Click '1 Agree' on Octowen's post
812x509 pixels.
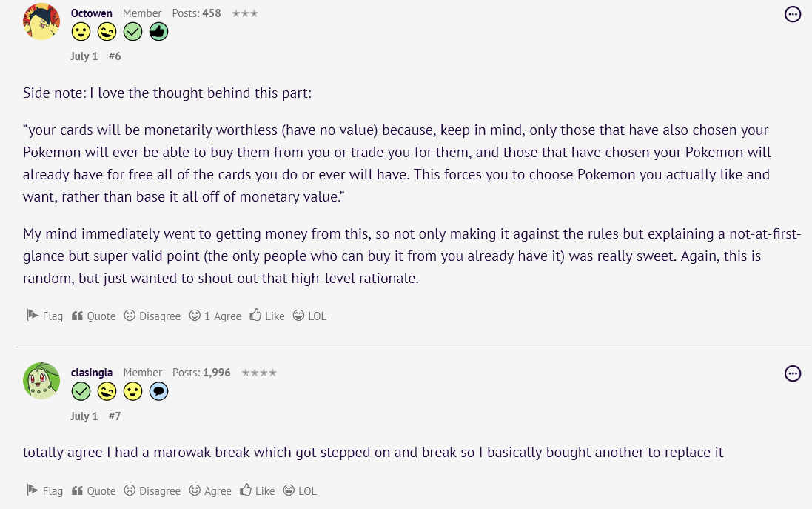click(x=215, y=316)
